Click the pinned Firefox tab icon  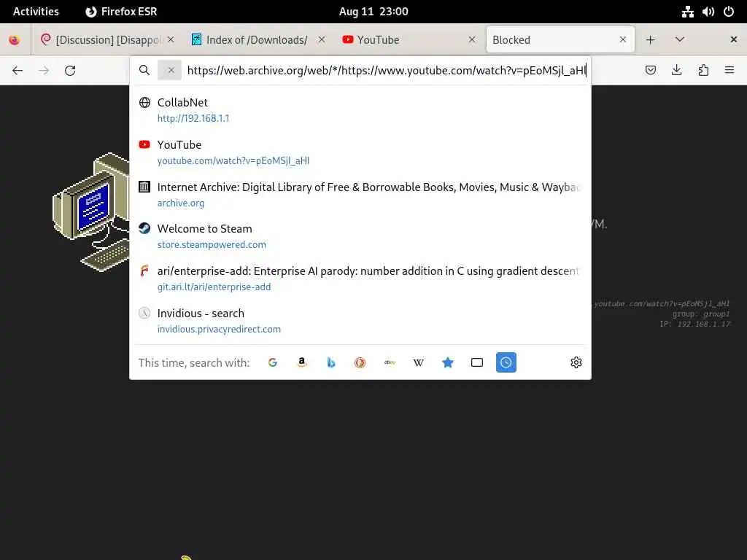click(x=15, y=40)
